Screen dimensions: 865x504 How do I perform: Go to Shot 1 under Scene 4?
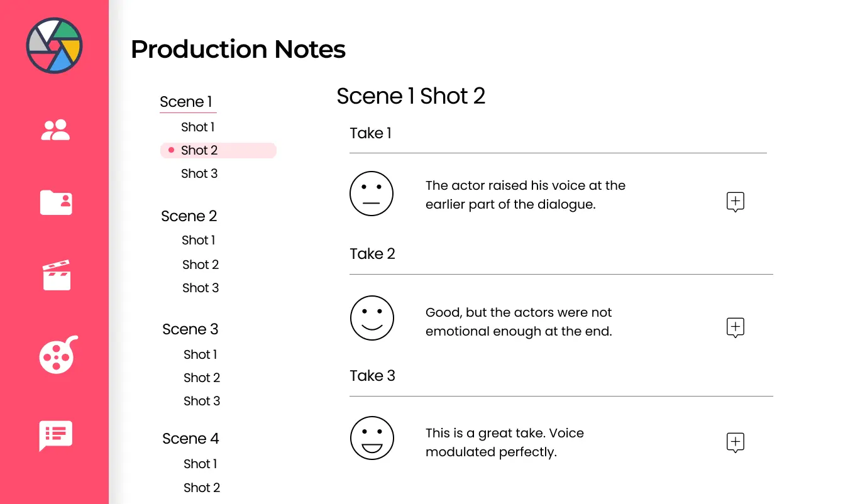point(200,464)
